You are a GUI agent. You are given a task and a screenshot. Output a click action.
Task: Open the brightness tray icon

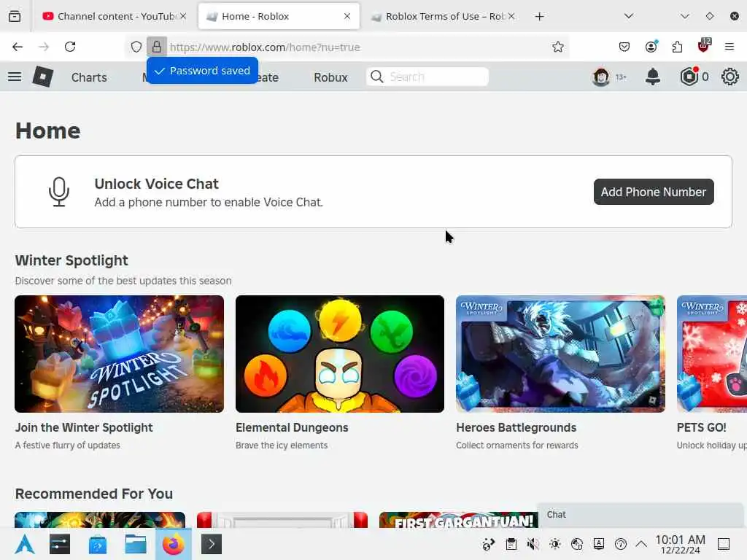[555, 544]
